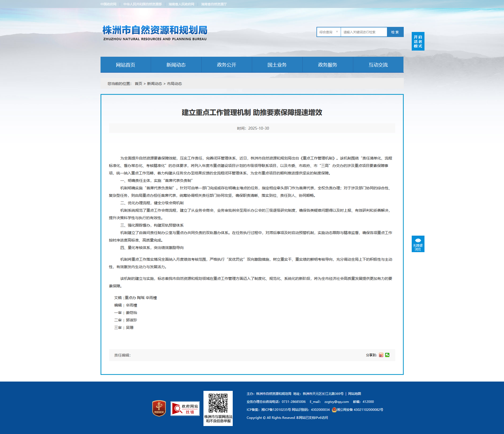The height and width of the screenshot is (434, 504).
Task: Open the 网站首页 nav tab
Action: (x=126, y=65)
